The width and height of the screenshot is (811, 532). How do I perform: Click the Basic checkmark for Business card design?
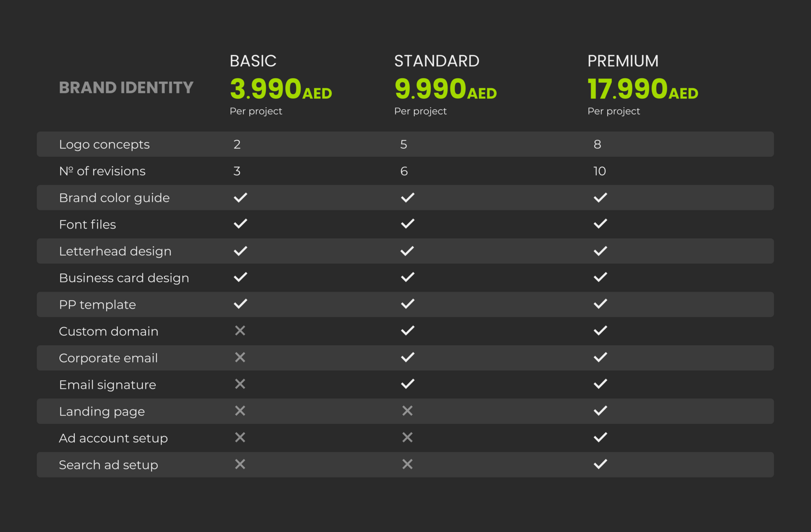point(240,277)
